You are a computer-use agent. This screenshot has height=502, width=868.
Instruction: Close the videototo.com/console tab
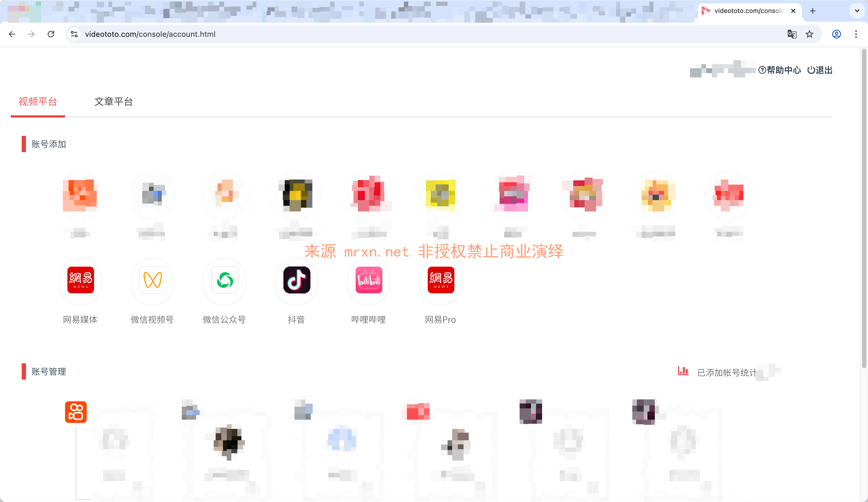coord(793,11)
